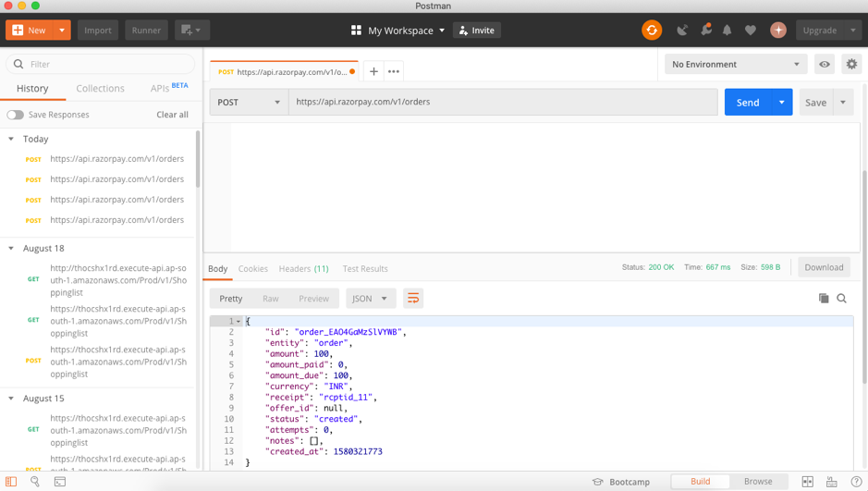Copy response using the copy icon
This screenshot has width=868, height=491.
(x=824, y=299)
